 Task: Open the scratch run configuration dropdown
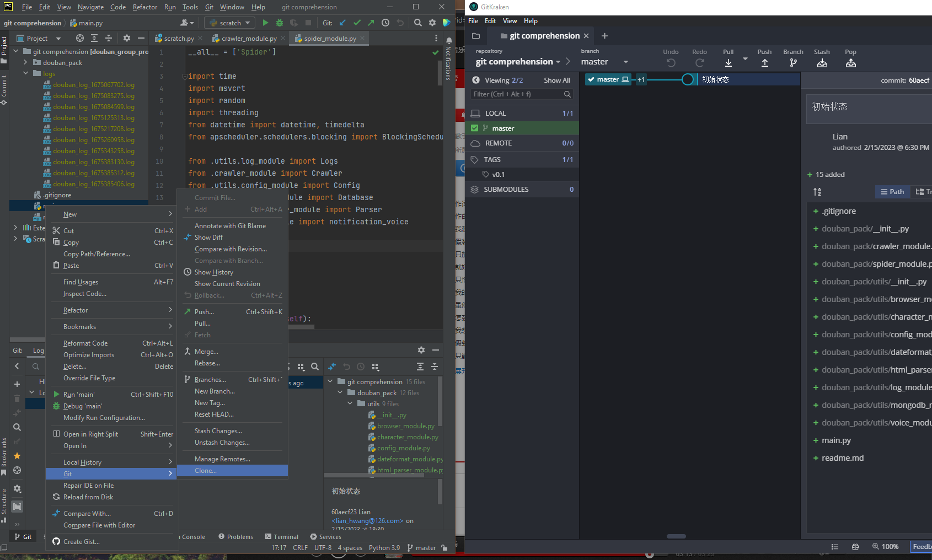pyautogui.click(x=229, y=23)
